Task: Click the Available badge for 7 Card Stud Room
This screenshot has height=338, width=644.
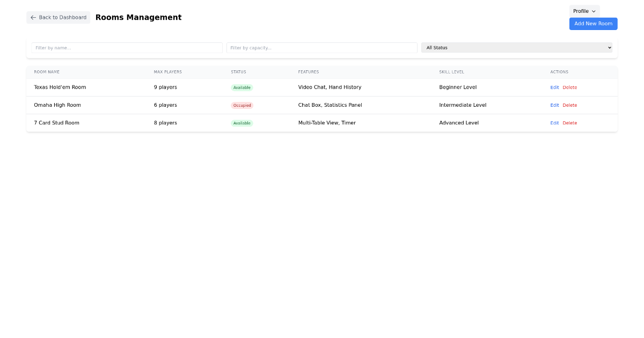Action: tap(242, 123)
